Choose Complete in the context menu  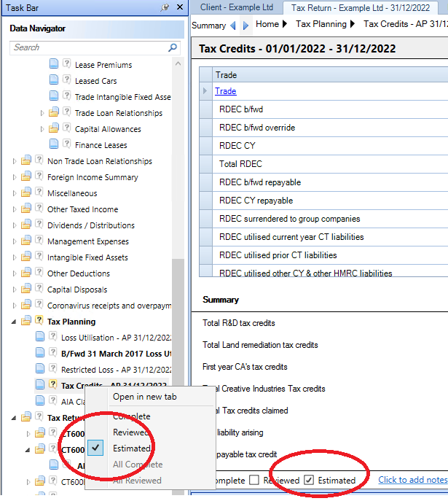[x=131, y=416]
